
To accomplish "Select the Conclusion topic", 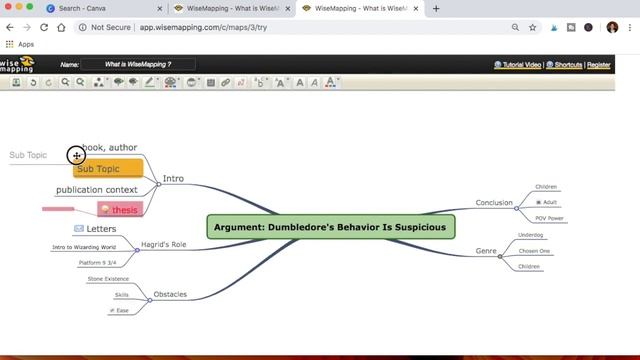I will (x=494, y=203).
